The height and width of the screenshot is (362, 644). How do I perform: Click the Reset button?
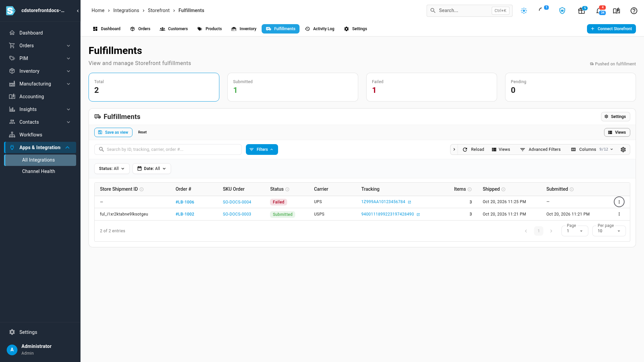pyautogui.click(x=142, y=132)
